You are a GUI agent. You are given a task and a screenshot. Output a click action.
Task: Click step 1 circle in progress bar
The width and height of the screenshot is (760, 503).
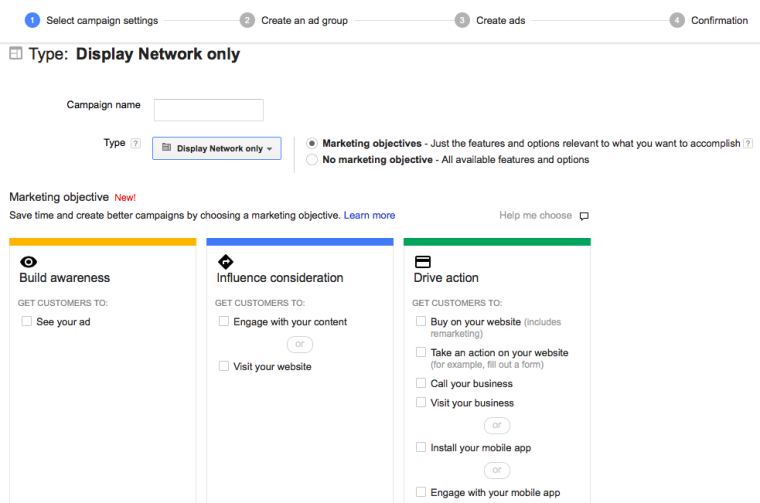(x=33, y=20)
